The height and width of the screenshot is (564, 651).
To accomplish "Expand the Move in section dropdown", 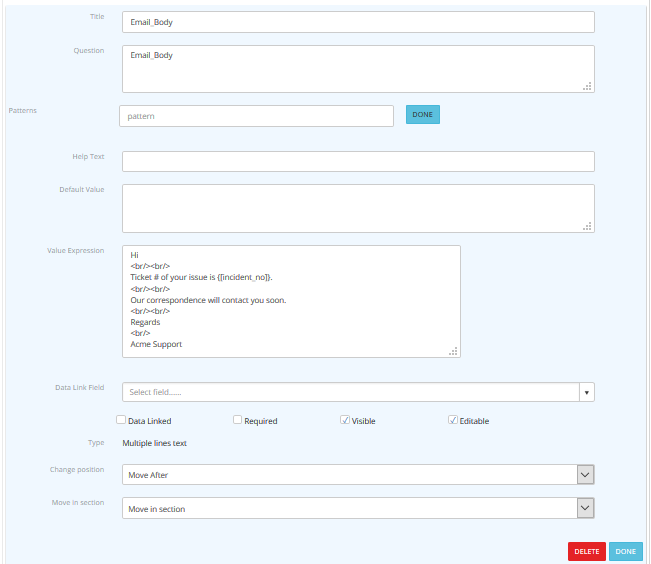I will pos(358,508).
